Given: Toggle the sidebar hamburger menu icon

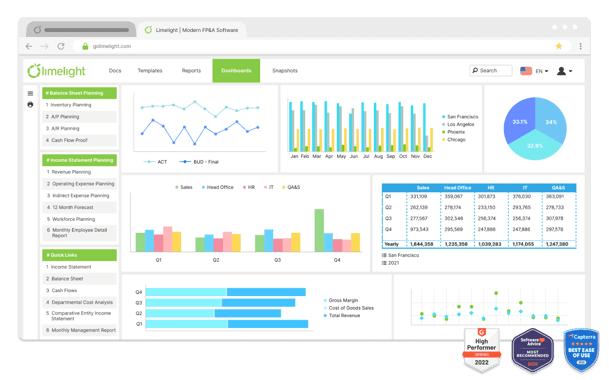Looking at the screenshot, I should pos(30,93).
